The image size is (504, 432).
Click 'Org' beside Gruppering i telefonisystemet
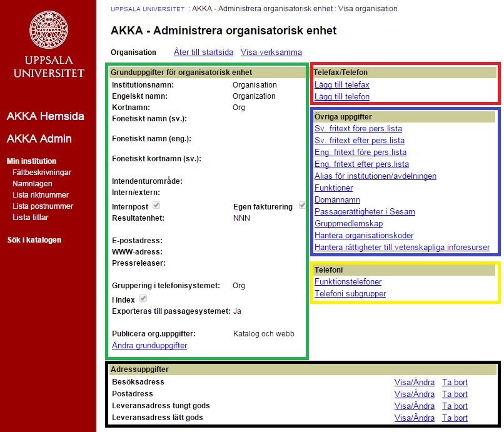click(239, 286)
